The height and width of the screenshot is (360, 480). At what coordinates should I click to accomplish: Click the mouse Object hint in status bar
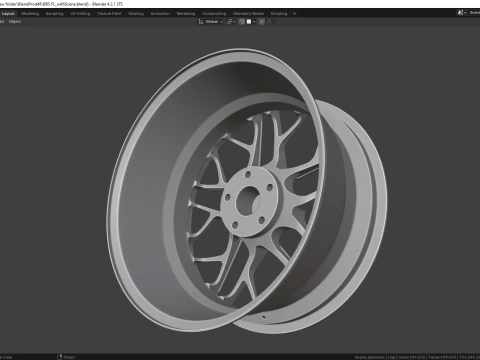tap(66, 357)
